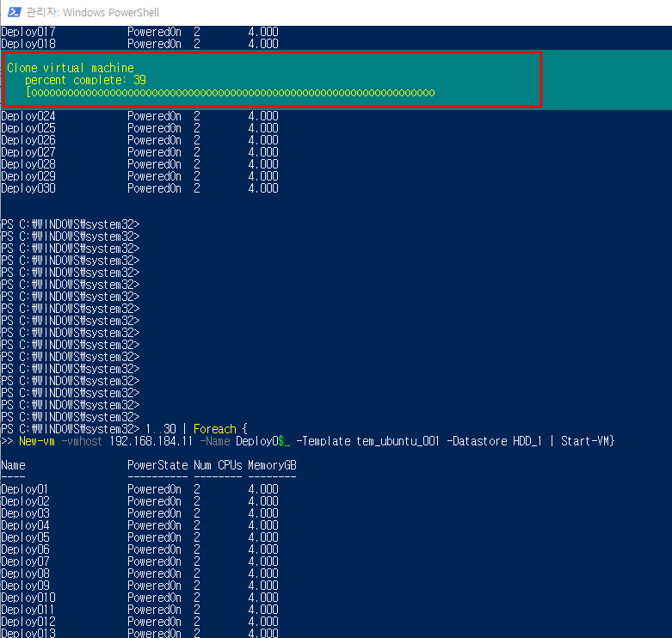Screen dimensions: 672x638
Task: Click the Deploy02 row name
Action: (x=25, y=501)
